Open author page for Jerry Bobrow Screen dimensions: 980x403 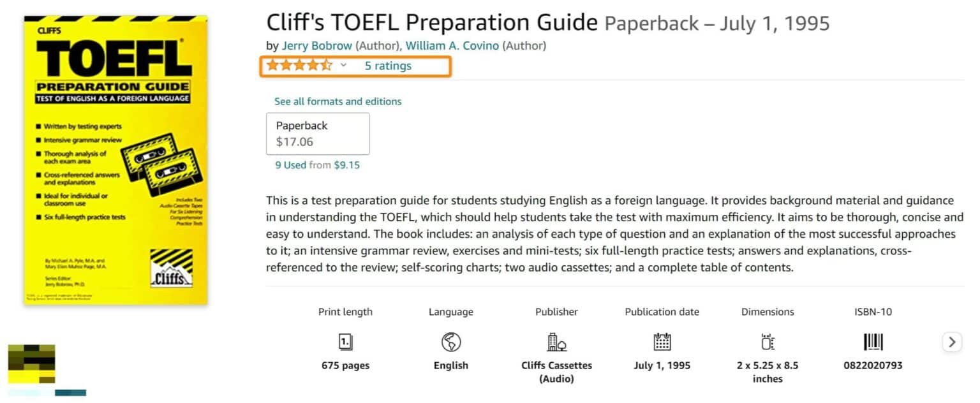pyautogui.click(x=317, y=45)
